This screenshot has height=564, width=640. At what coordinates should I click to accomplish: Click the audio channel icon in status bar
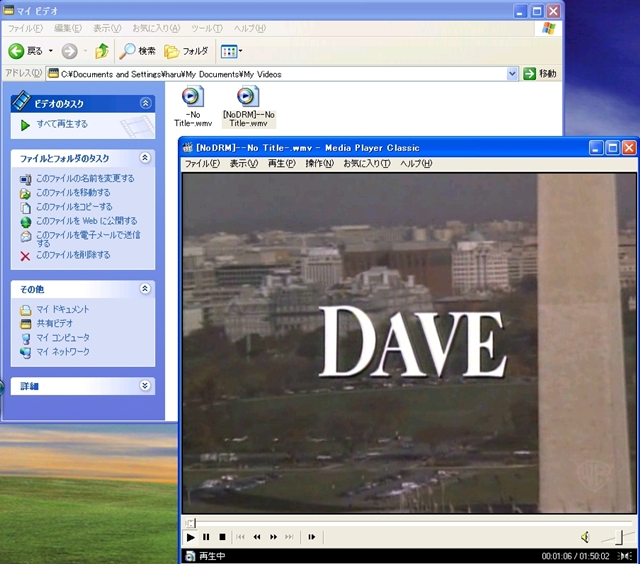pos(624,556)
